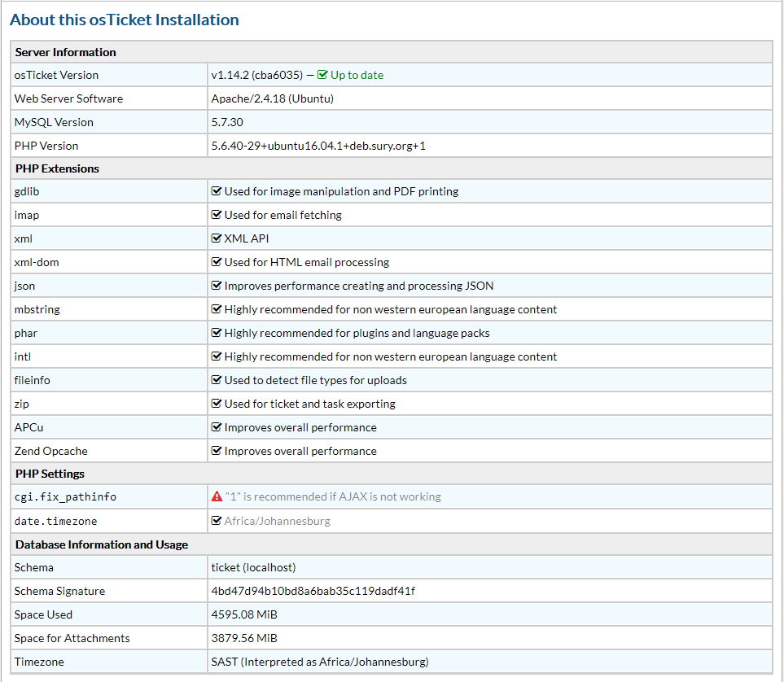The image size is (784, 682).
Task: Select Used for ticket and task exporting
Action: coord(310,404)
